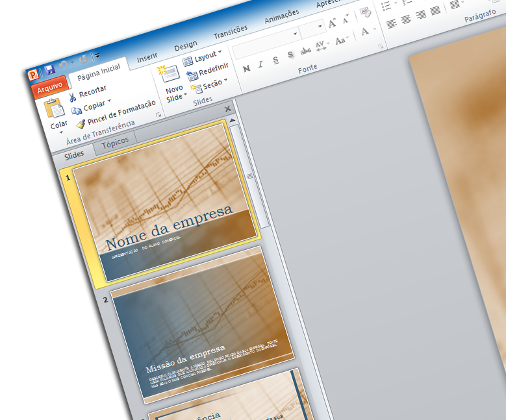506x420 pixels.
Task: Toggle strikethrough (abc) formatting
Action: point(305,51)
